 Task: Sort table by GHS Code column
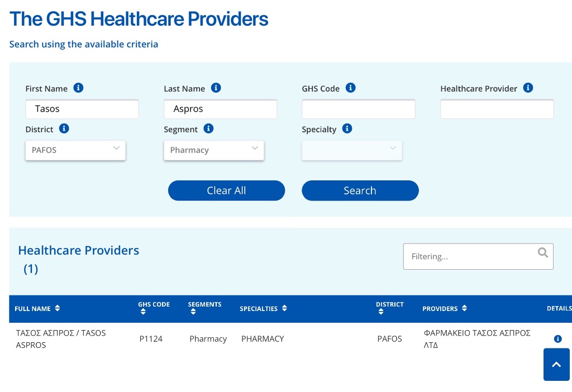click(143, 312)
